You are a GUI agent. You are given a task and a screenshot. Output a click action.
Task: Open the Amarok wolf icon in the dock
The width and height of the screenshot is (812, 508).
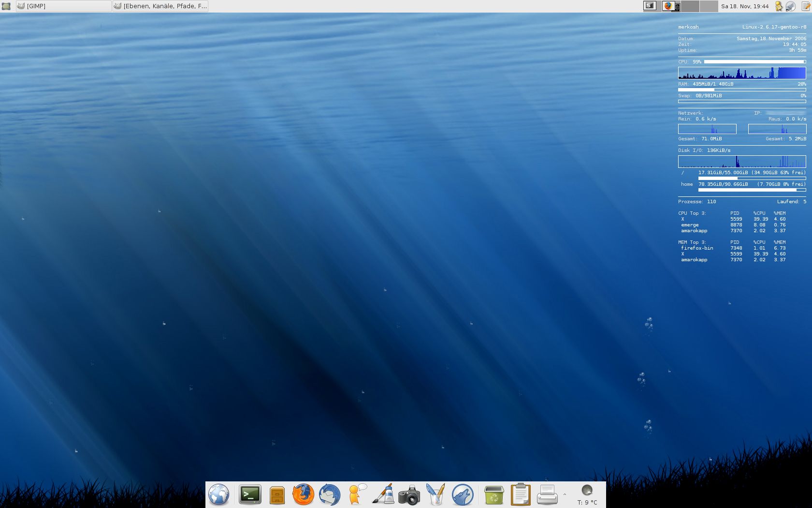pos(463,495)
